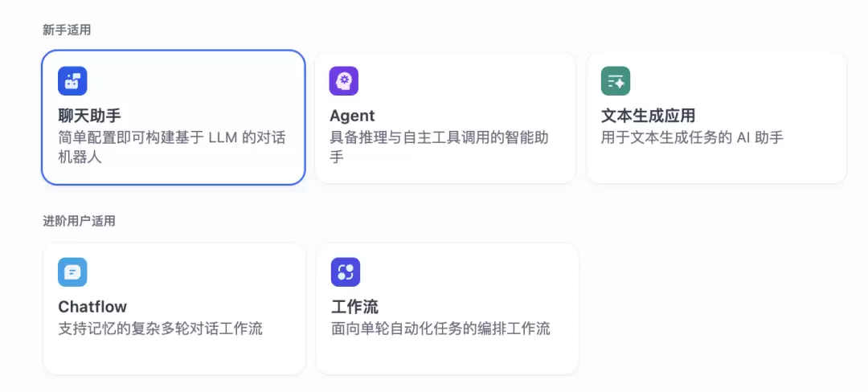Click description 面向单轮自动化任务的编排工作流

point(440,329)
